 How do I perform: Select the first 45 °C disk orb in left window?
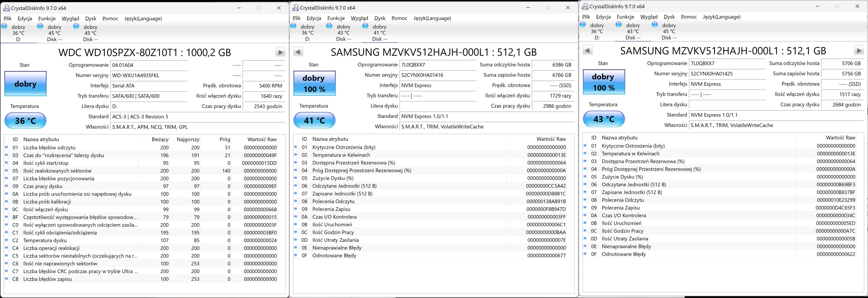[x=40, y=26]
